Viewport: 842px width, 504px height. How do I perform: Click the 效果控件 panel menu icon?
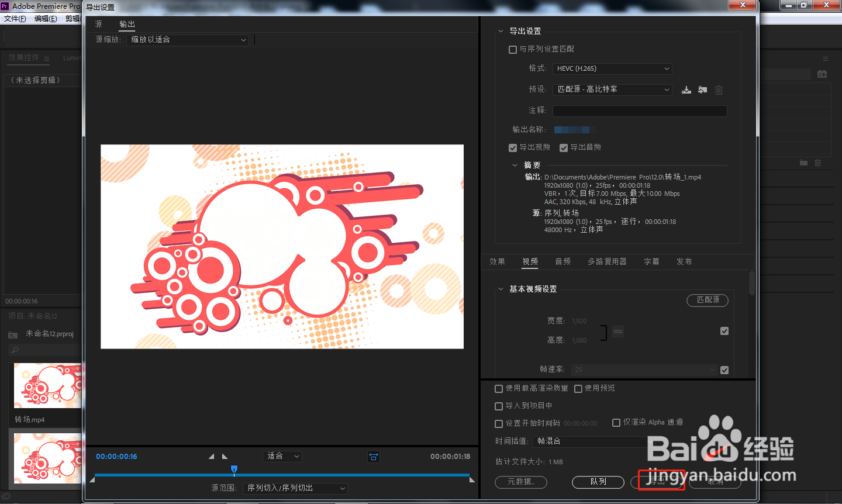click(47, 58)
